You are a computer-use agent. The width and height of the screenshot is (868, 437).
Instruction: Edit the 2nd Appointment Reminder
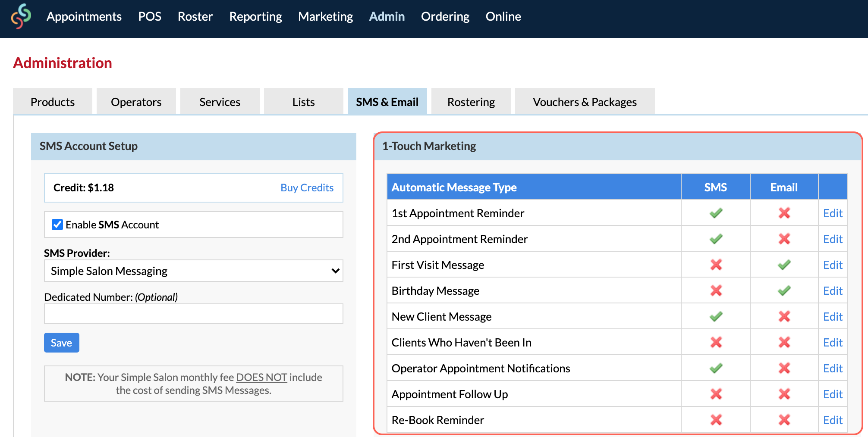(833, 239)
